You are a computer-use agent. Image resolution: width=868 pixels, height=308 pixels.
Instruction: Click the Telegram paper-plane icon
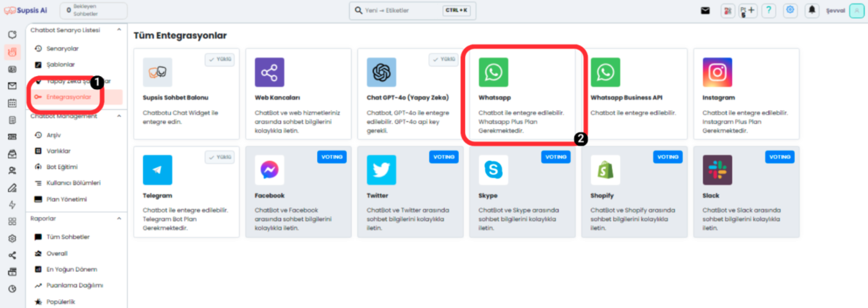click(x=157, y=170)
